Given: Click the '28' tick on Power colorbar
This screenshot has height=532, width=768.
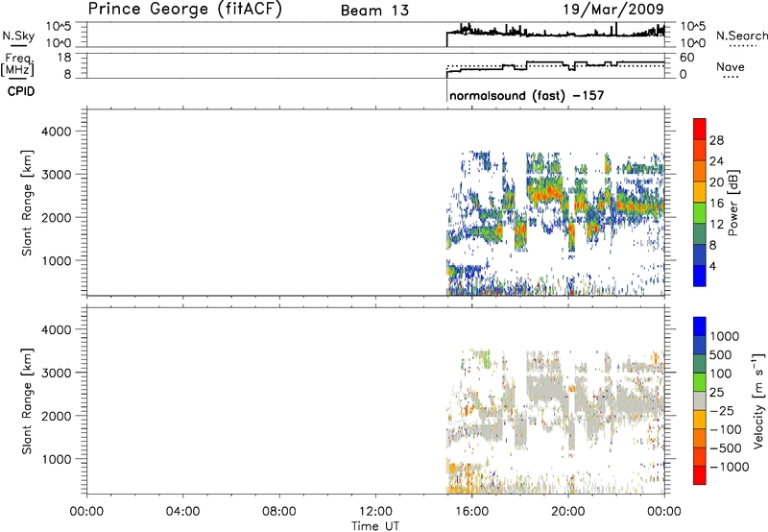Looking at the screenshot, I should click(x=716, y=140).
